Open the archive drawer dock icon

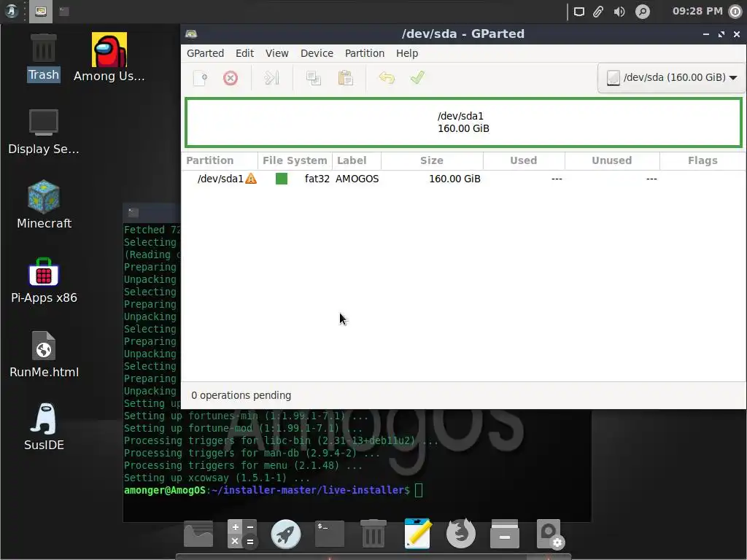(505, 534)
